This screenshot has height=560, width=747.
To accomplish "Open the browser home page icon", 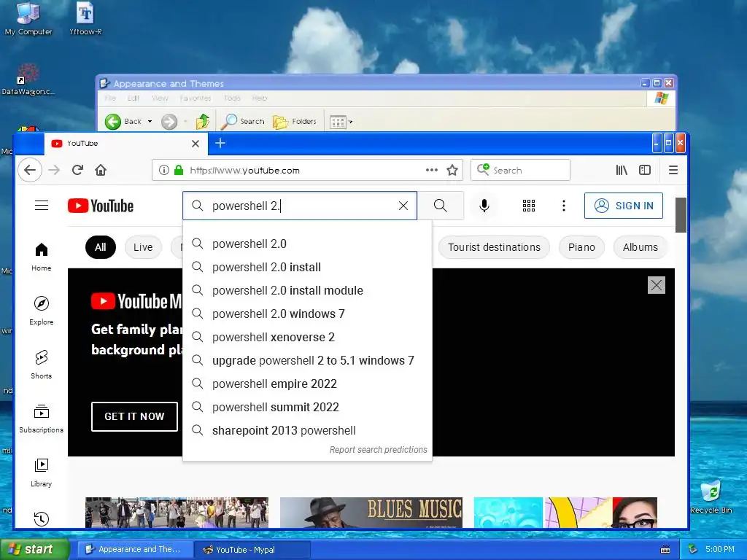I will point(101,170).
